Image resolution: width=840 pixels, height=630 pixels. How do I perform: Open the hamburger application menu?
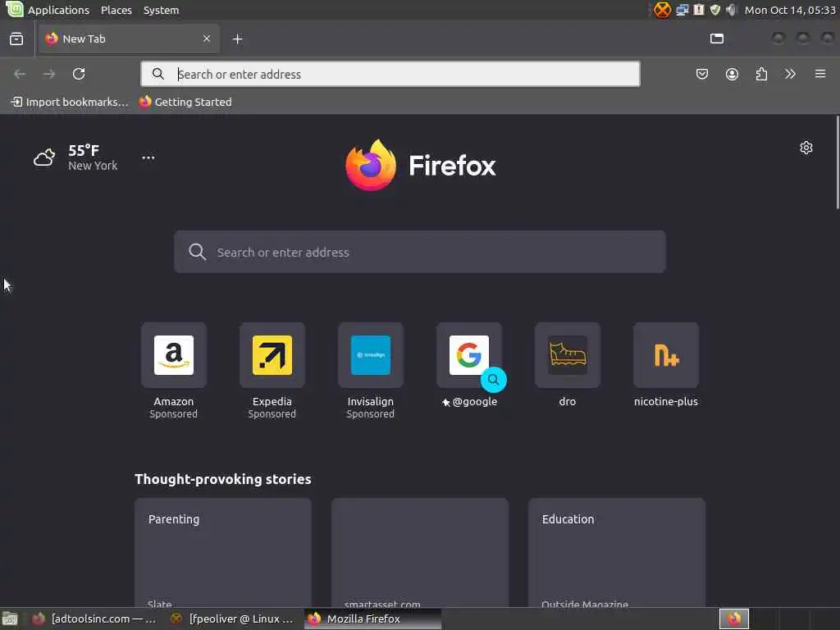(820, 74)
